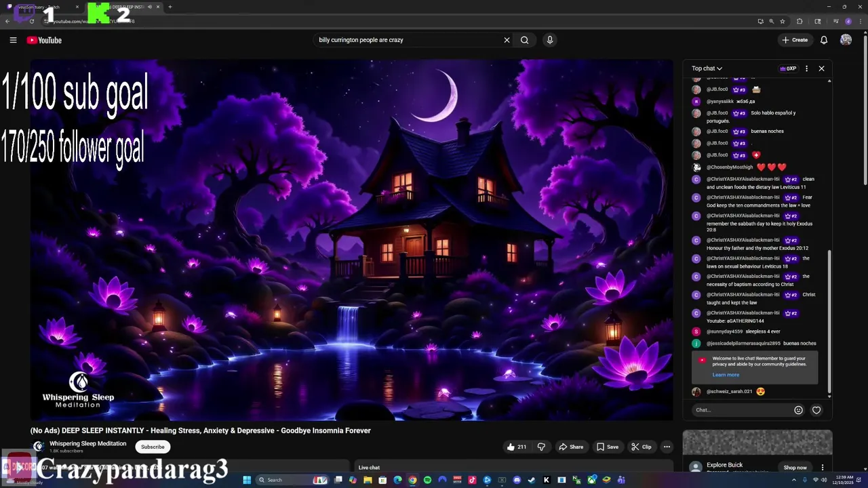Open the Learn more chat guidelines link

pyautogui.click(x=726, y=375)
